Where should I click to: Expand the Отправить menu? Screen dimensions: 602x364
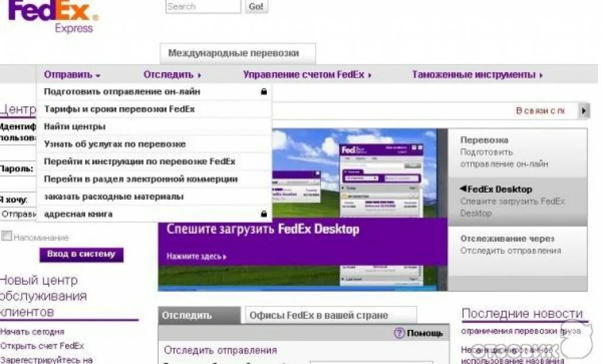coord(72,75)
